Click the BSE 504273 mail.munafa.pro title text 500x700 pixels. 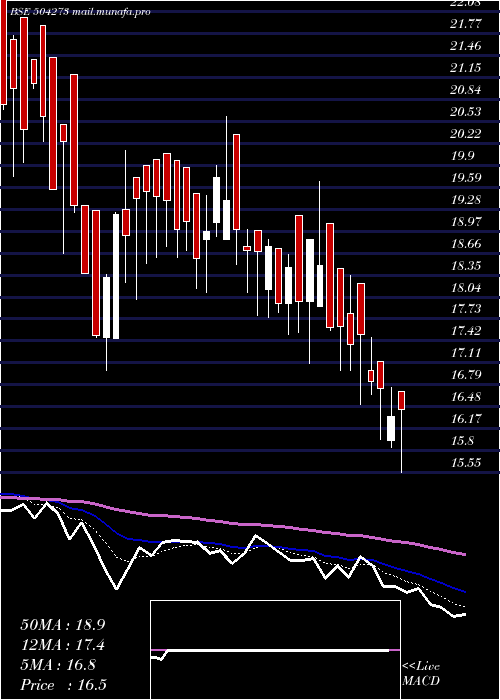[80, 12]
